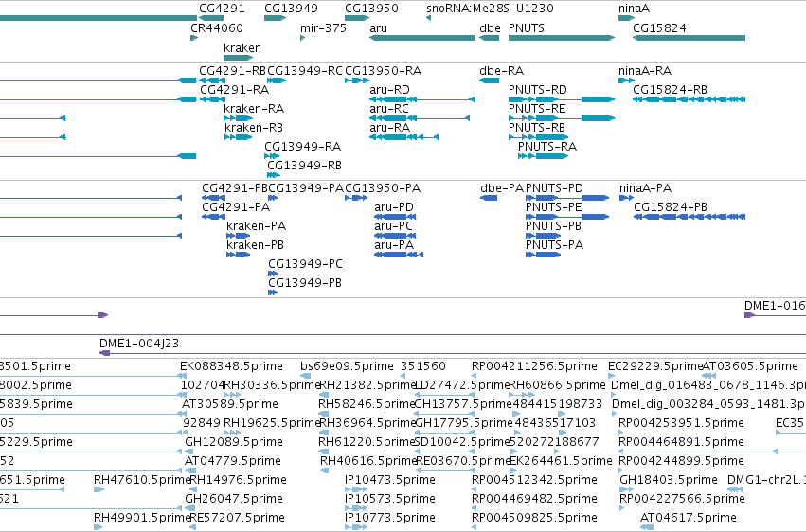Select EST AT04617.5prime
Screen dimensions: 806x532
coord(647,527)
